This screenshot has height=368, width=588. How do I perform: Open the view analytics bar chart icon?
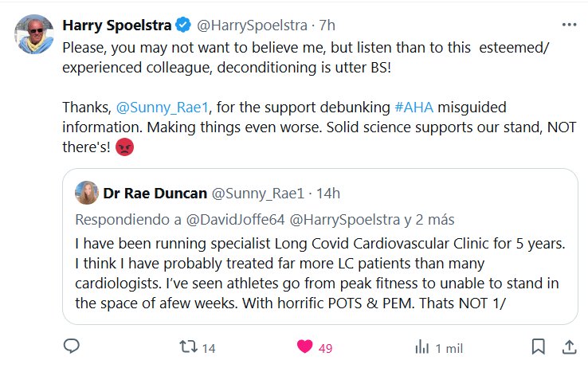tap(421, 347)
